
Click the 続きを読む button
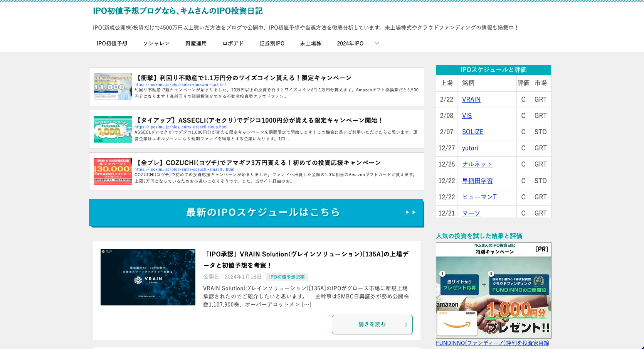click(372, 324)
